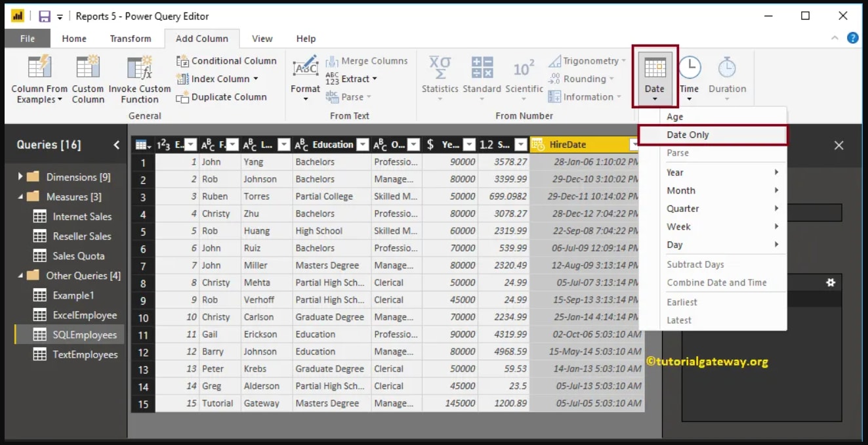Click Column From Examples icon
Image resolution: width=868 pixels, height=445 pixels.
click(40, 67)
